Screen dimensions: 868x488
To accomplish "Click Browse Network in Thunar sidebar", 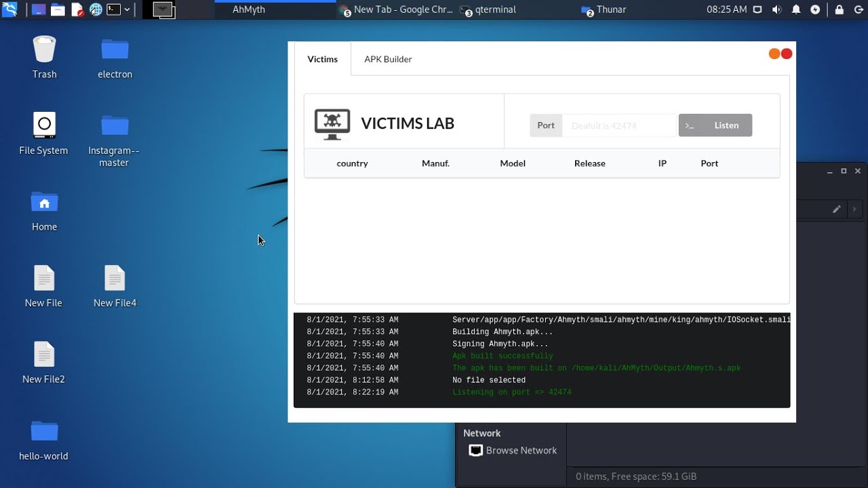I will point(513,451).
